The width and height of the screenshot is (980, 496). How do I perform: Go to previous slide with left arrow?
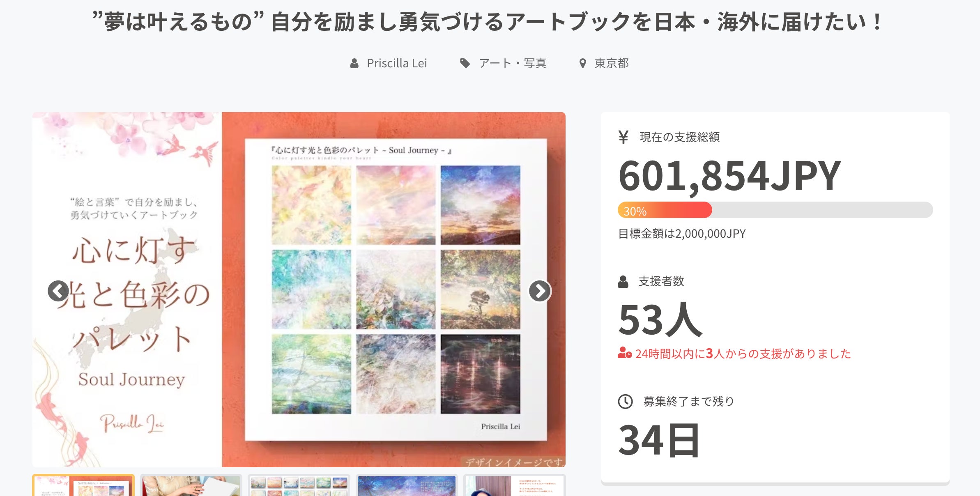58,291
